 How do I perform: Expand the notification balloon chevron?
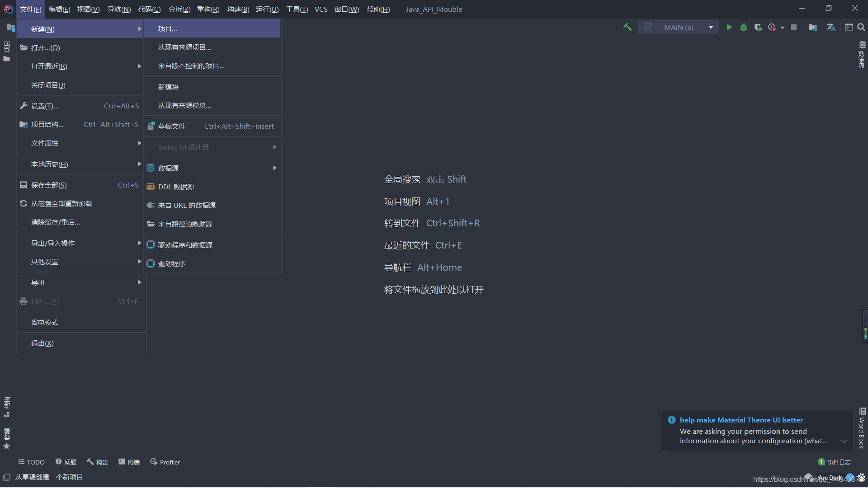pos(844,441)
